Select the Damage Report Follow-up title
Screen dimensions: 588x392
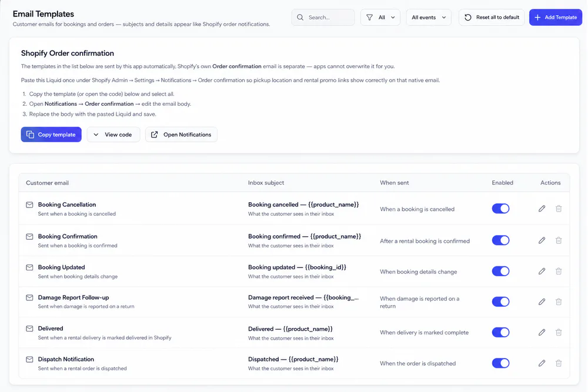tap(73, 297)
